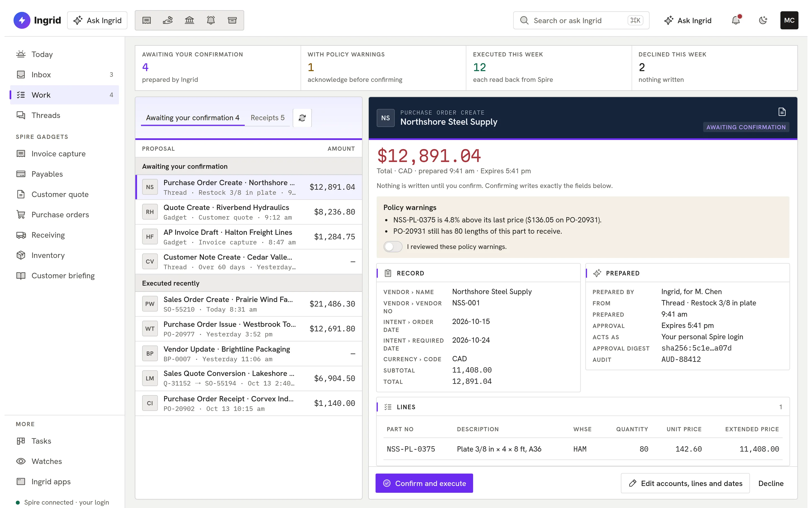
Task: Open Customer Note Create Cedar Valley row
Action: [249, 262]
